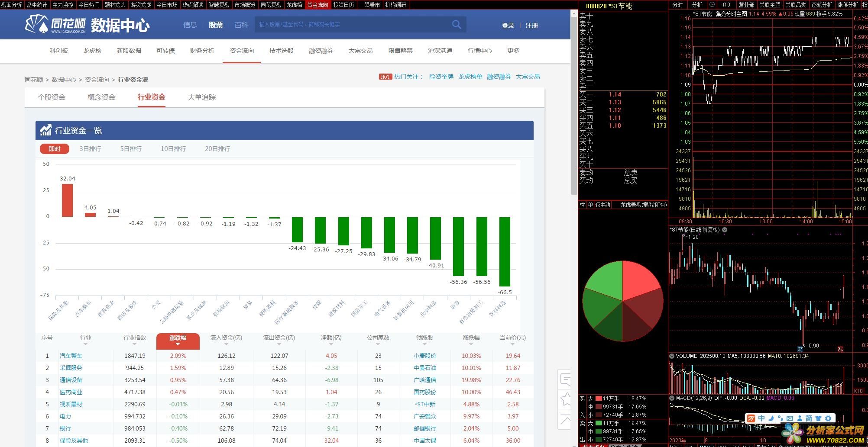This screenshot has height=447, width=868.
Task: Click the 险资举牌 hot topic link
Action: (441, 77)
